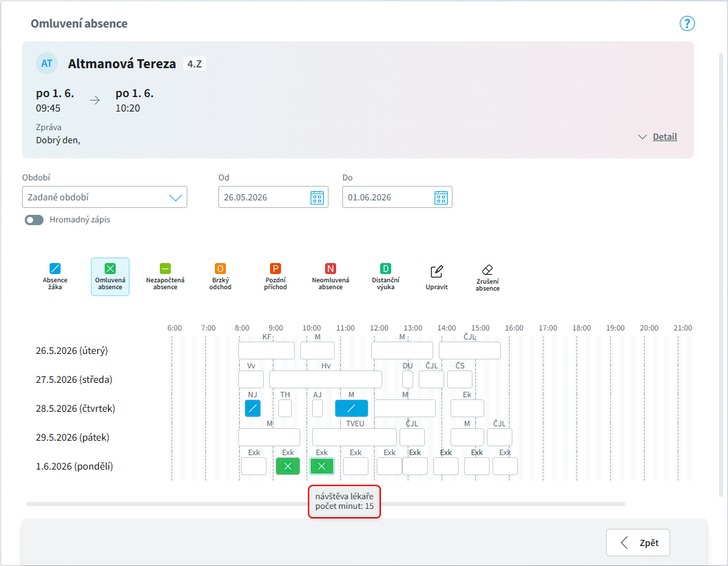728x566 pixels.
Task: Click the 26.5.2026 (úterý) row label
Action: pos(72,350)
